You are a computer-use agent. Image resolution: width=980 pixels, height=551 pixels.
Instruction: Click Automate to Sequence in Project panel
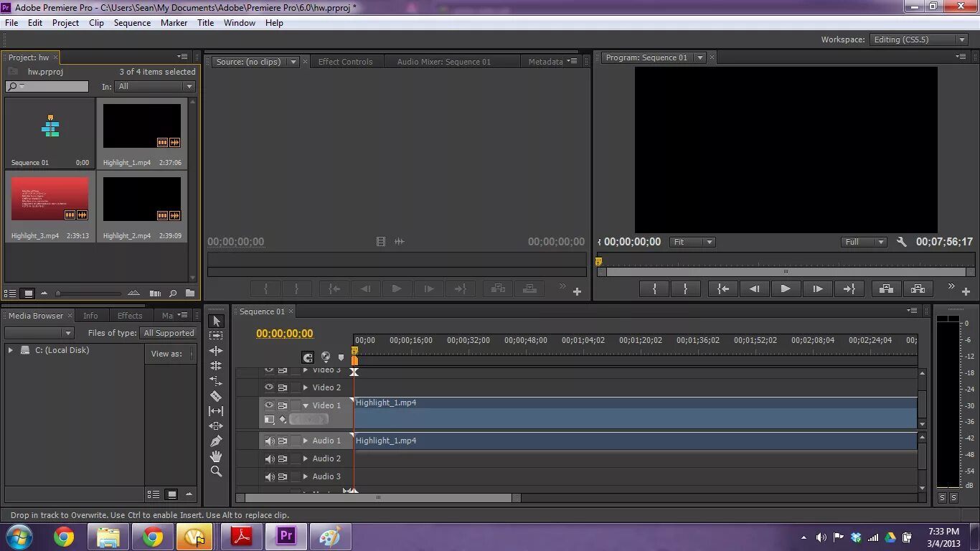point(155,293)
